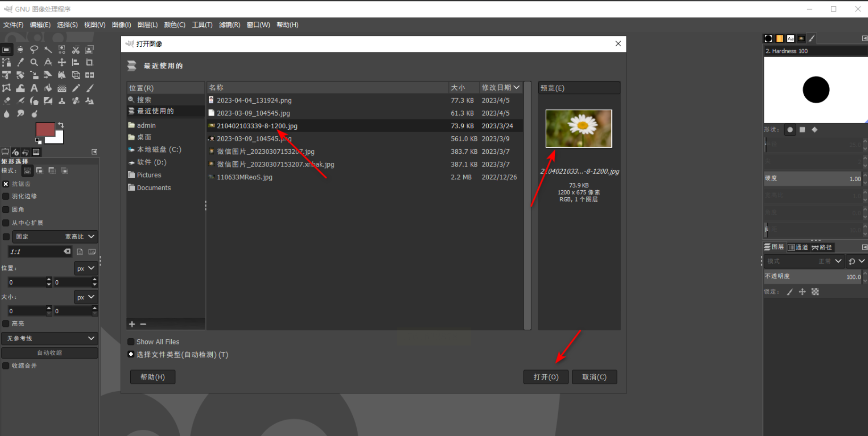Open the layer 模式 正常 dropdown
Screen dimensions: 868x436
[x=804, y=261]
